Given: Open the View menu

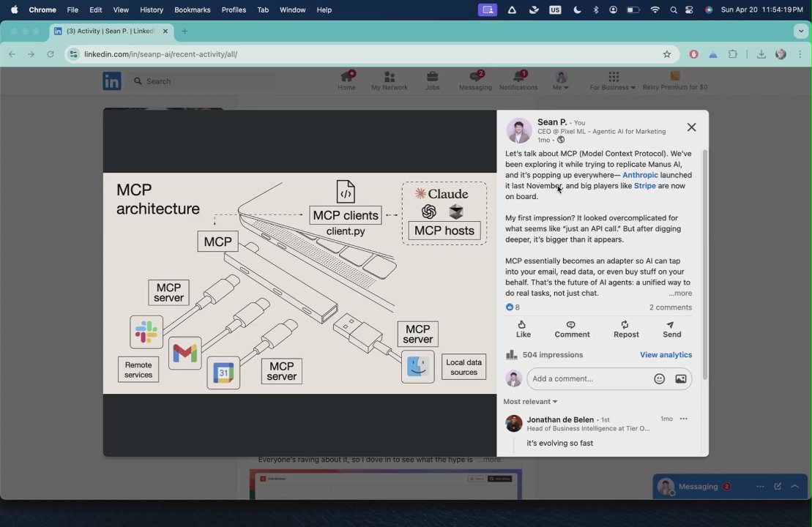Looking at the screenshot, I should (x=121, y=10).
